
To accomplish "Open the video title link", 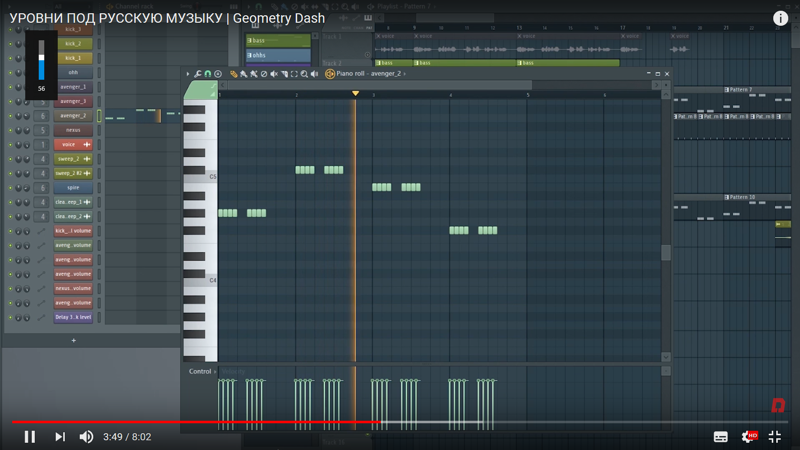I will coord(167,18).
